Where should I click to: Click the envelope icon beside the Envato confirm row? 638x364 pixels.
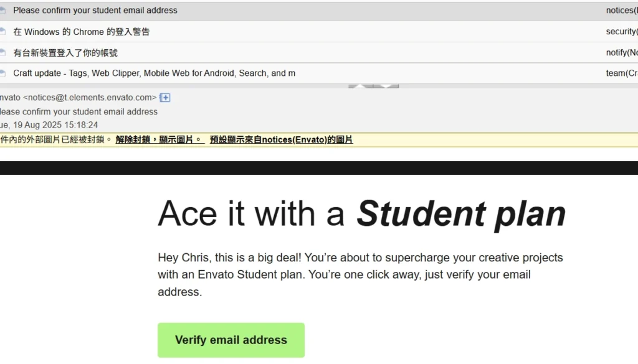point(2,10)
